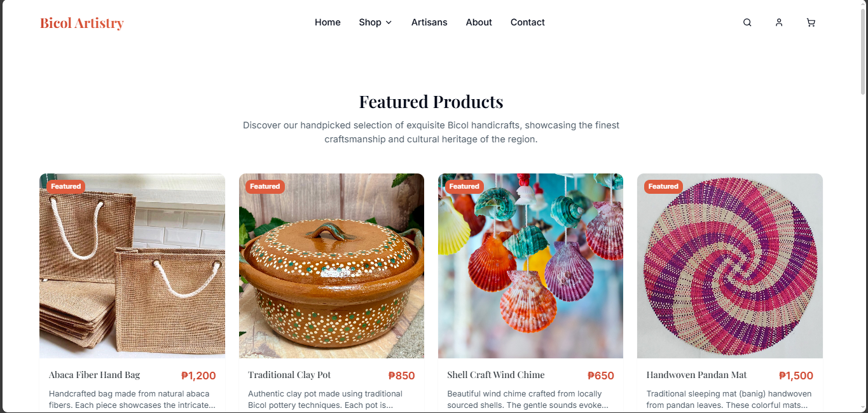This screenshot has height=413, width=868.
Task: Open the Artisans menu item
Action: click(x=429, y=22)
